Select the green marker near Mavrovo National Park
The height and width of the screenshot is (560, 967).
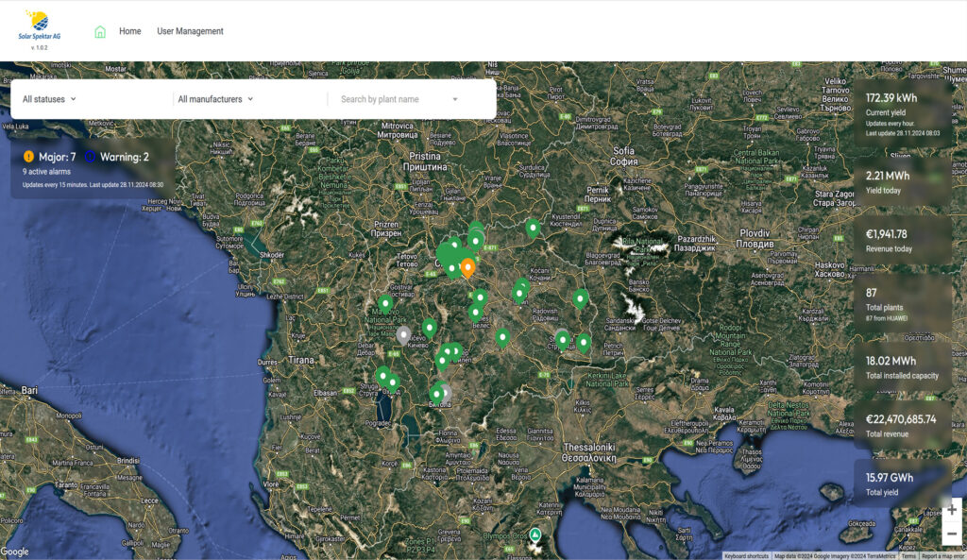[x=384, y=303]
